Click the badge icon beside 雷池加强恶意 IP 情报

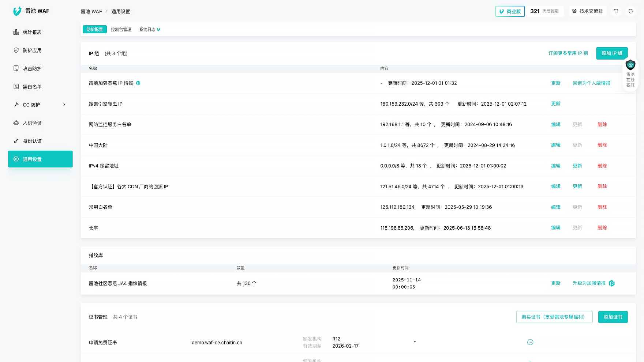click(138, 83)
